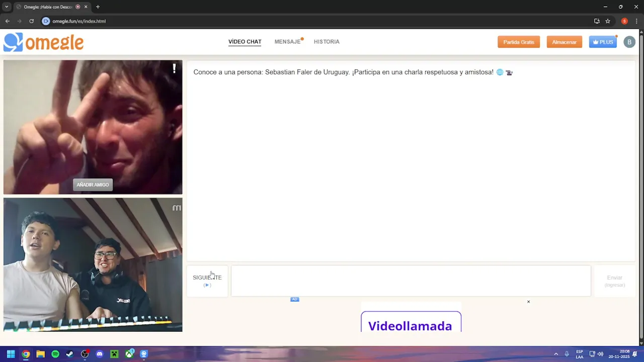This screenshot has height=362, width=644.
Task: Open the VIDEO CHAT tab
Action: pos(245,42)
